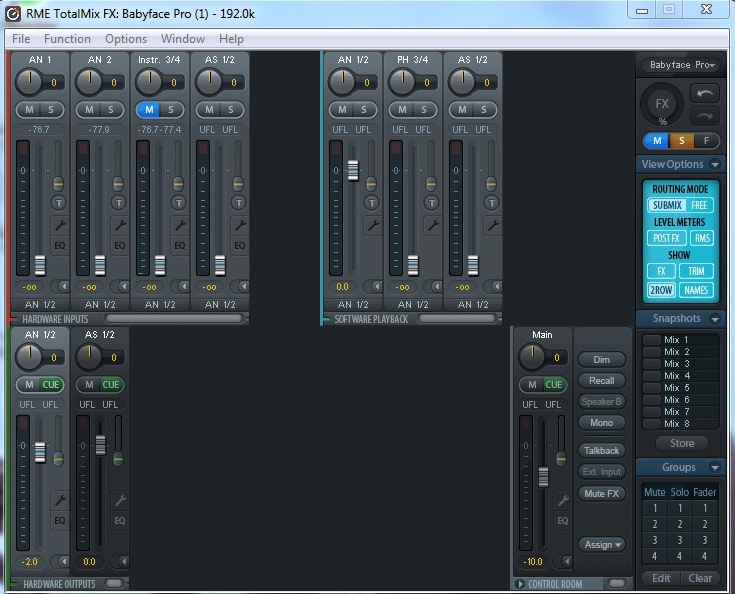Image resolution: width=735 pixels, height=594 pixels.
Task: Open wrench settings on Instr. 3/4 channel
Action: point(180,226)
